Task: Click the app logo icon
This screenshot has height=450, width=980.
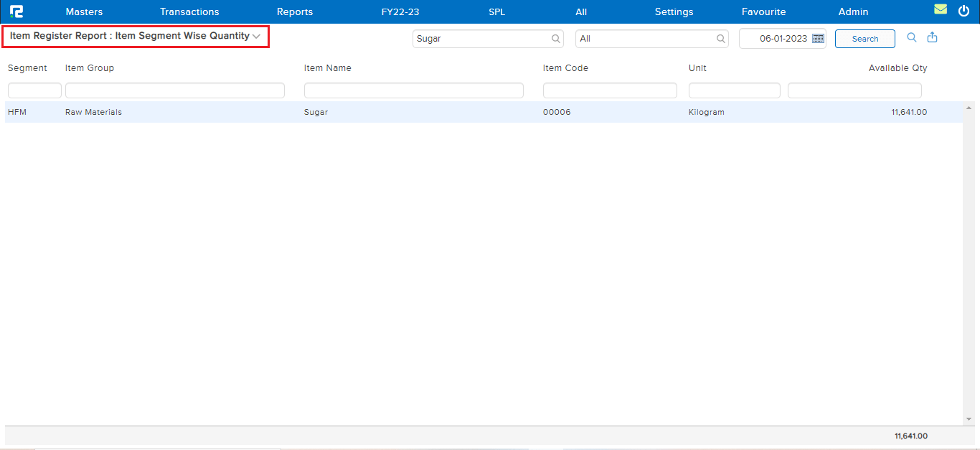Action: click(x=16, y=11)
